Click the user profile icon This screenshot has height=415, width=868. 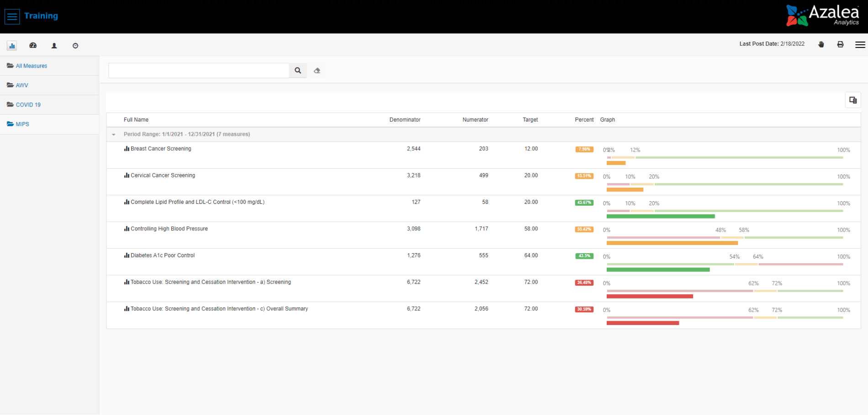(54, 46)
